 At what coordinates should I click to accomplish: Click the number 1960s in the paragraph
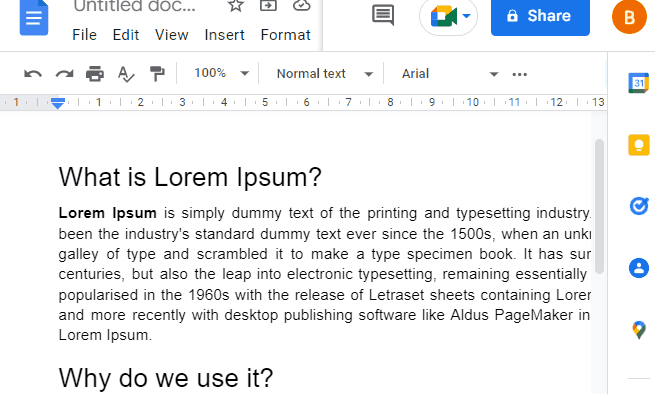[208, 295]
